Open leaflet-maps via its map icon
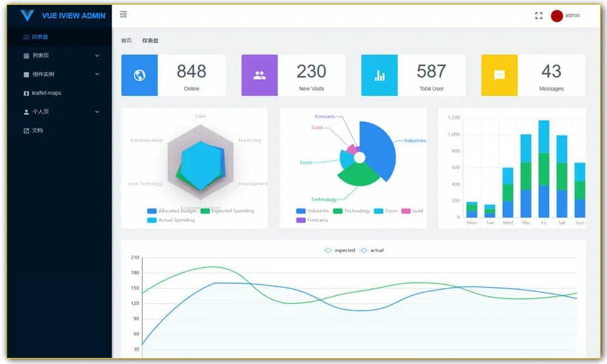This screenshot has height=364, width=607. [27, 92]
